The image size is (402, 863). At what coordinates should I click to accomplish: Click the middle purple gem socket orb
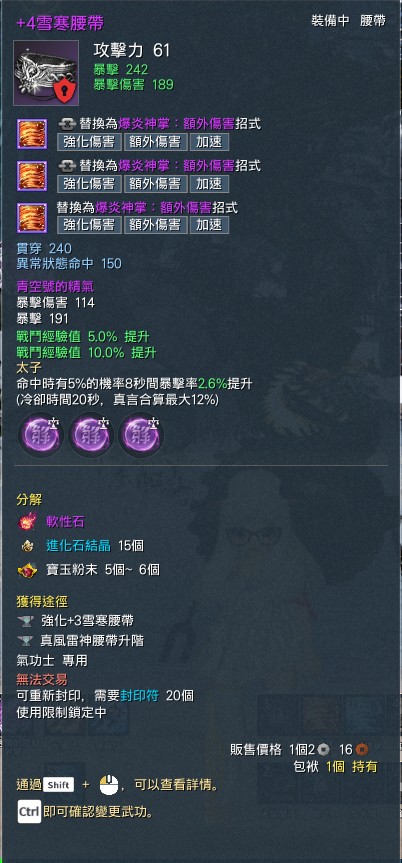click(x=90, y=435)
